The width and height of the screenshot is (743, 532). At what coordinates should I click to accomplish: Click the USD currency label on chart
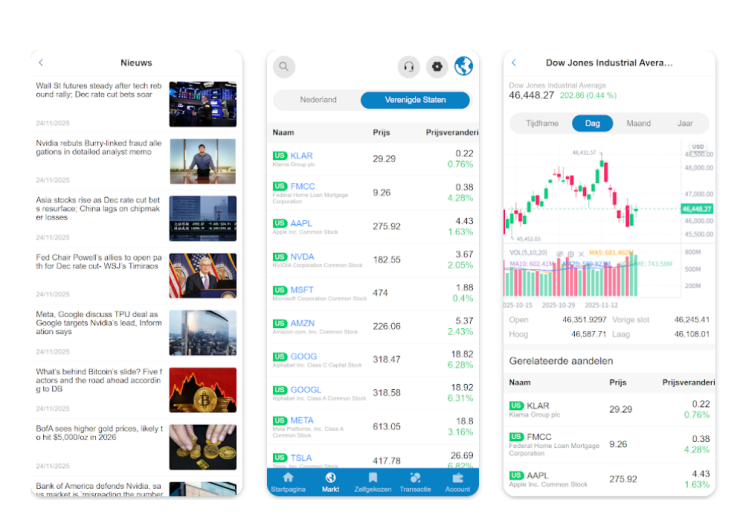click(698, 147)
